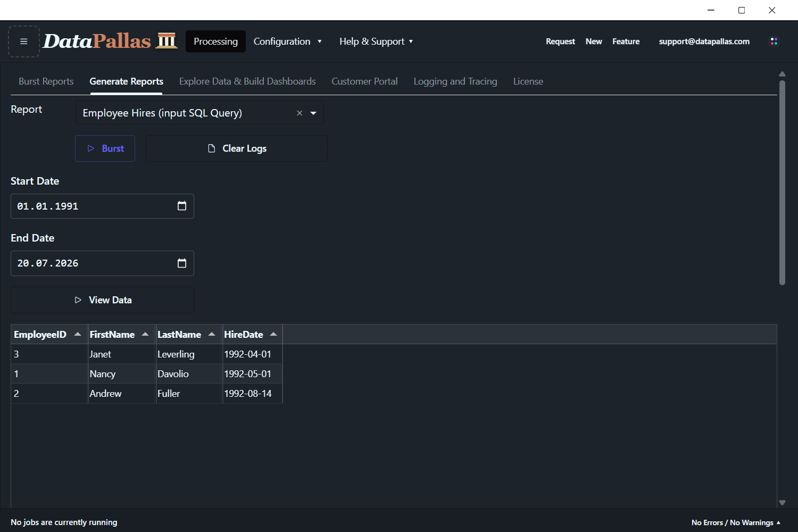Select cell '1992-04-01'
This screenshot has height=532, width=798.
click(x=252, y=354)
